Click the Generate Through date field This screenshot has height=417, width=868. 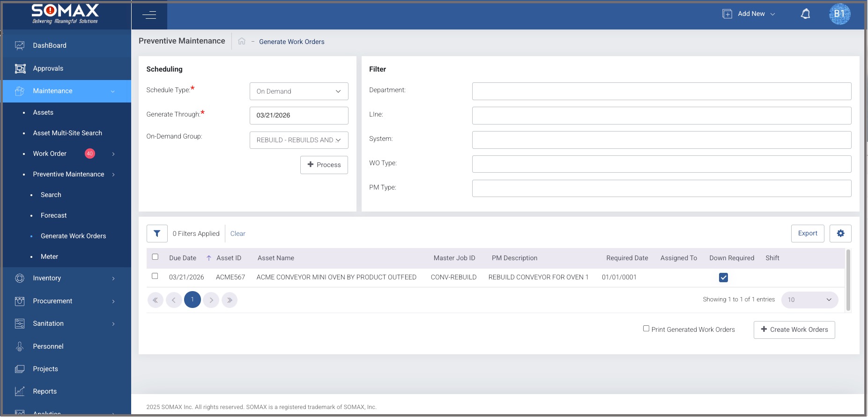[x=299, y=116]
